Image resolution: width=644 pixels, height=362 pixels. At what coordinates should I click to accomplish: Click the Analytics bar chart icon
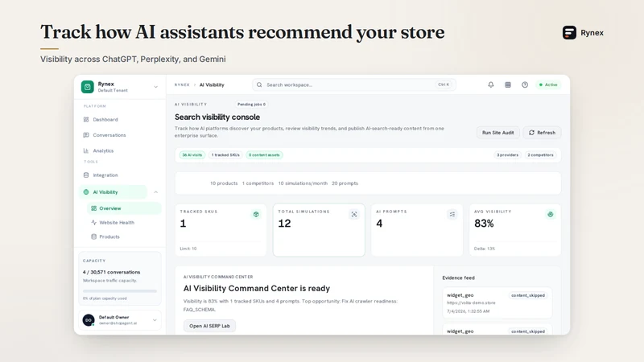point(86,150)
